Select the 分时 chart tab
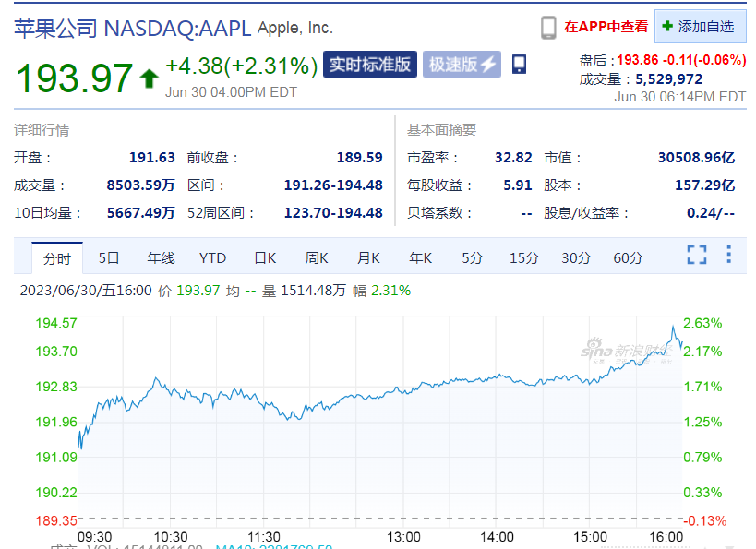This screenshot has height=549, width=756. (57, 258)
